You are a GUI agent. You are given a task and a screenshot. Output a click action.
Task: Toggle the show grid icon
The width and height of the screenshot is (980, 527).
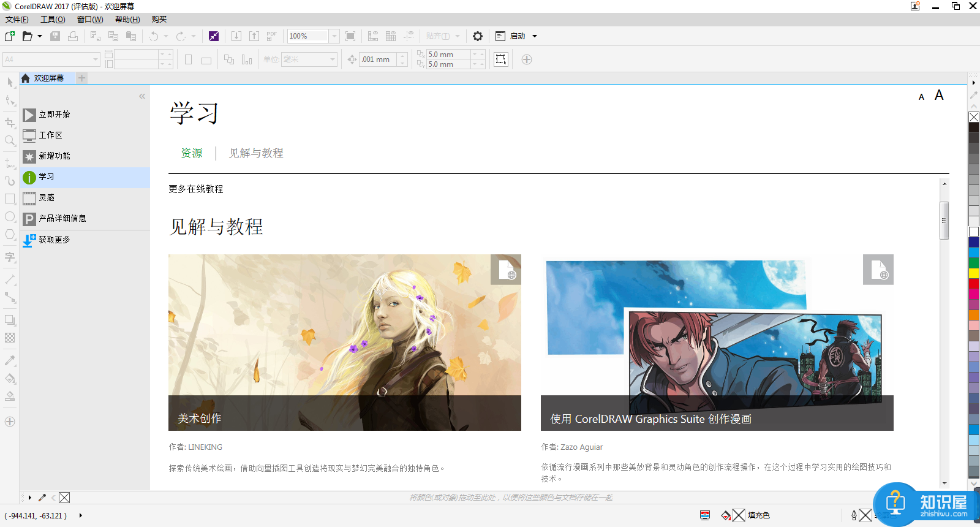(391, 36)
